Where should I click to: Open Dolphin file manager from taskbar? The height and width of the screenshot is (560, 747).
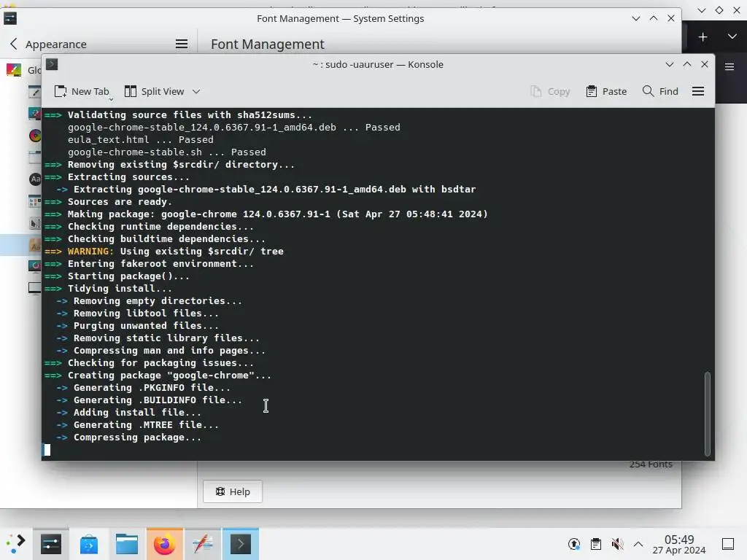click(x=127, y=544)
